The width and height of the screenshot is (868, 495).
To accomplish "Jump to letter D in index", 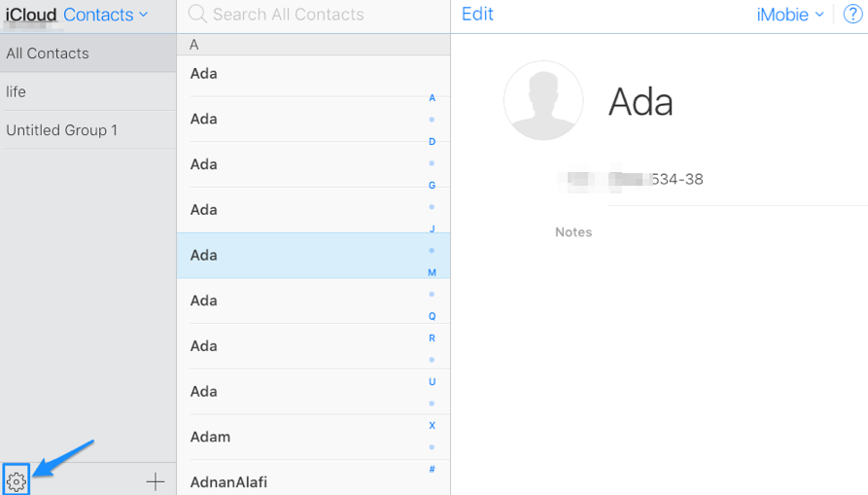I will [x=432, y=142].
